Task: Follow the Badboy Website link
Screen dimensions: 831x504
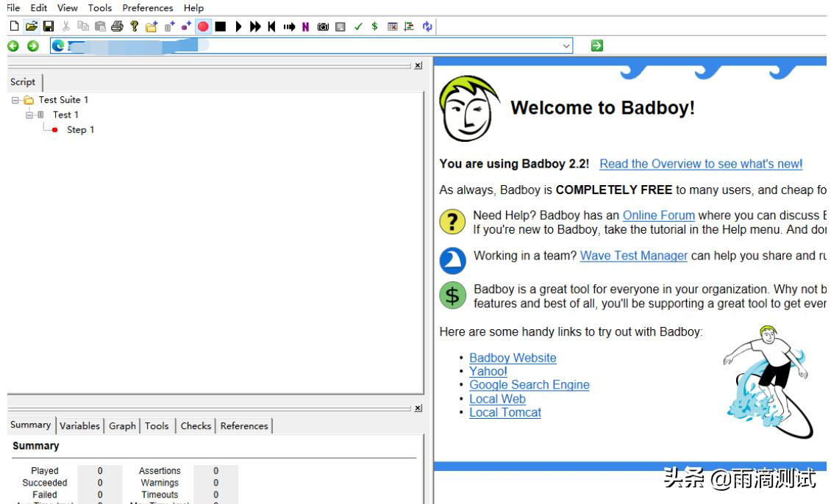Action: click(x=513, y=358)
